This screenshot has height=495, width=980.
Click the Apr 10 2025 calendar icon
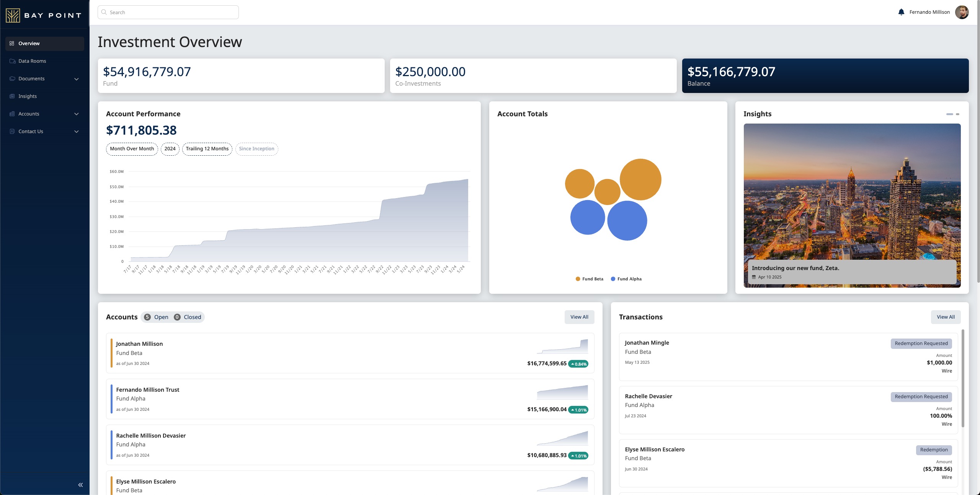click(754, 277)
